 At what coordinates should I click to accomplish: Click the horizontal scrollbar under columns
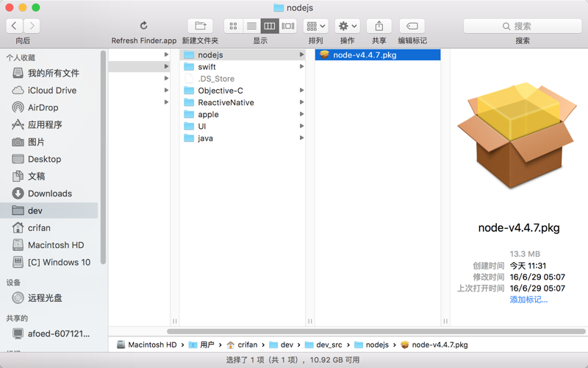pyautogui.click(x=376, y=332)
